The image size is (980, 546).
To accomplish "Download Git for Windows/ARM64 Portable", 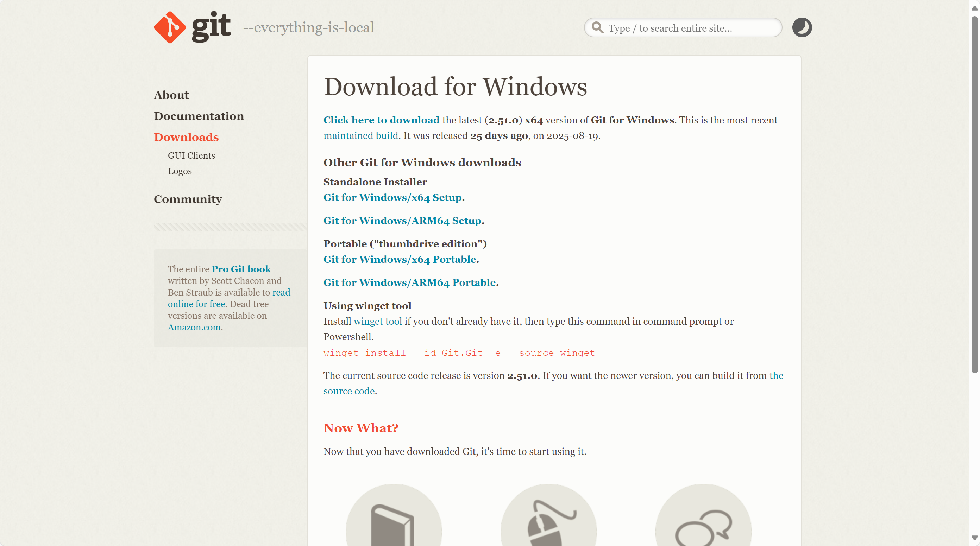I will pyautogui.click(x=410, y=282).
